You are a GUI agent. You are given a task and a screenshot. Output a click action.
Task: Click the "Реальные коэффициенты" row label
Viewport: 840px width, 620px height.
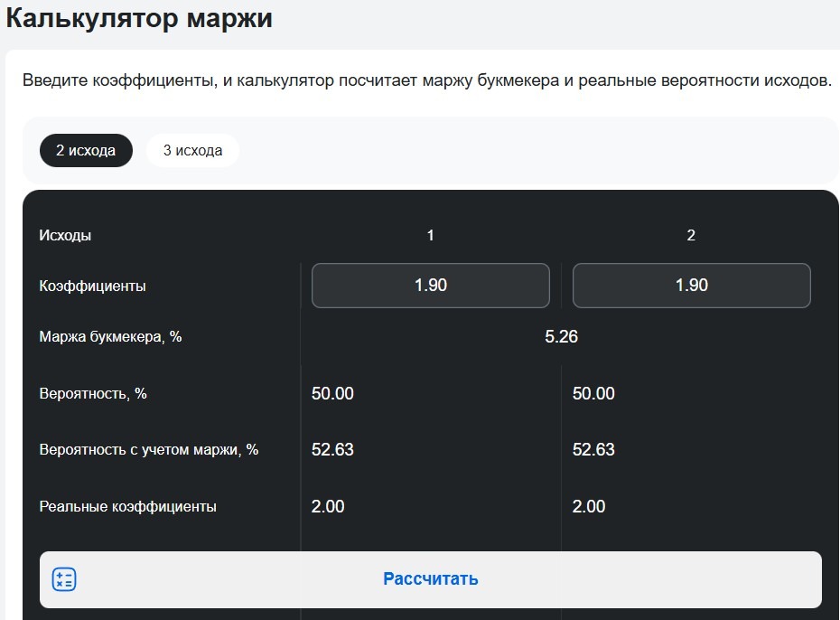click(127, 507)
